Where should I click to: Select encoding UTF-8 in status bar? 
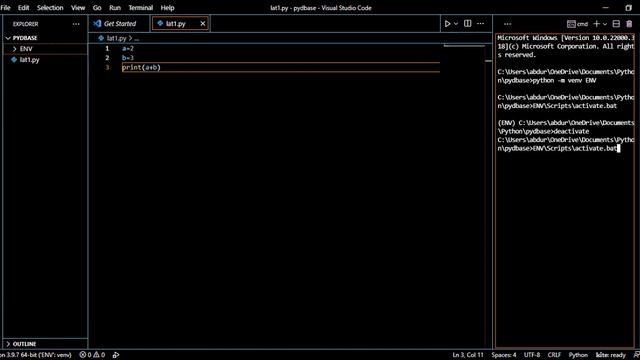tap(532, 355)
